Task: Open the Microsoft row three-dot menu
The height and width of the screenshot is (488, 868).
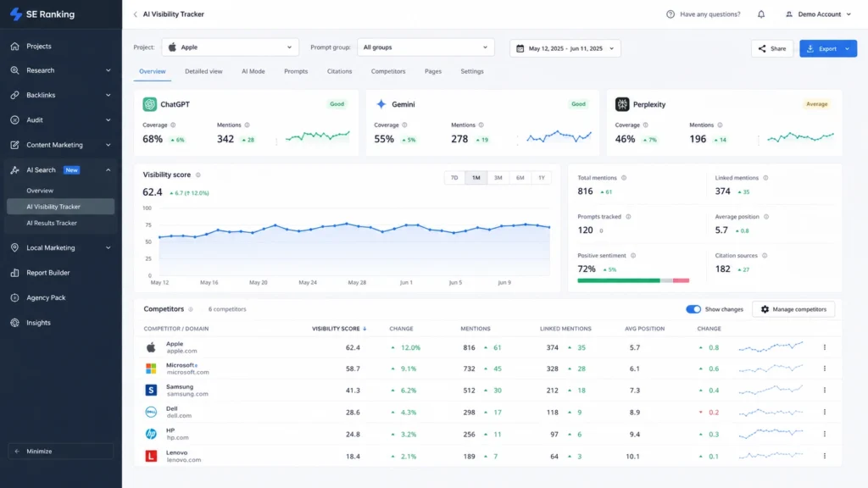Action: coord(824,369)
